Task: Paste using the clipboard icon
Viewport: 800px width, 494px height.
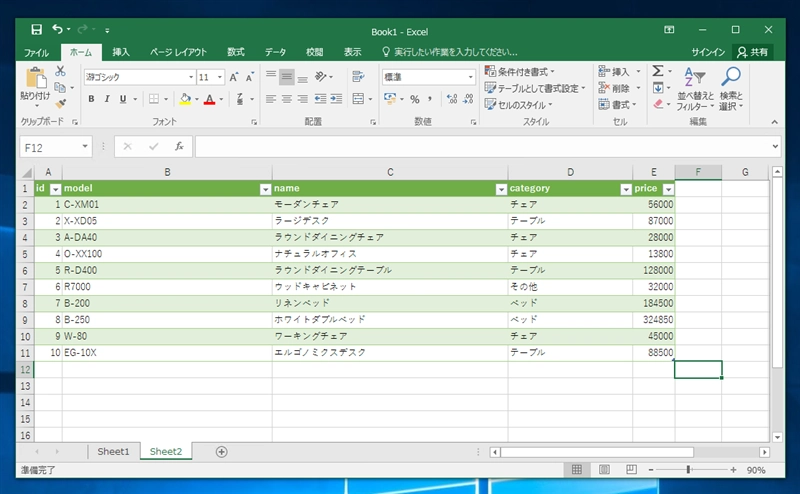Action: [36, 79]
